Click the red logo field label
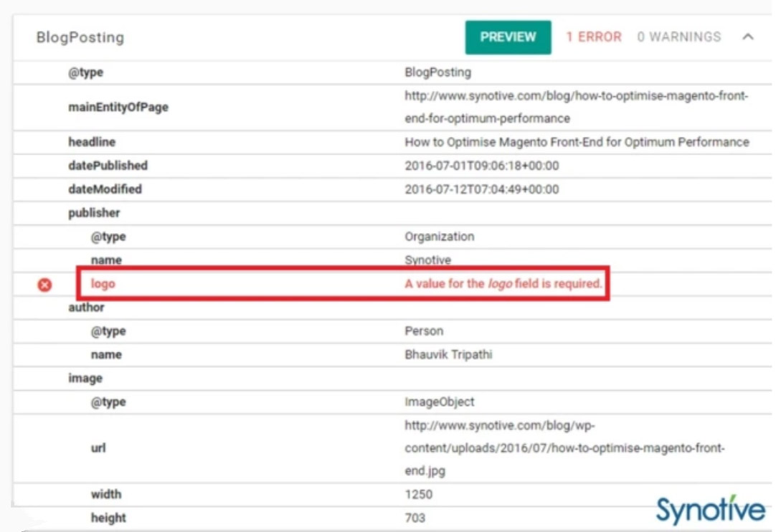 coord(103,284)
